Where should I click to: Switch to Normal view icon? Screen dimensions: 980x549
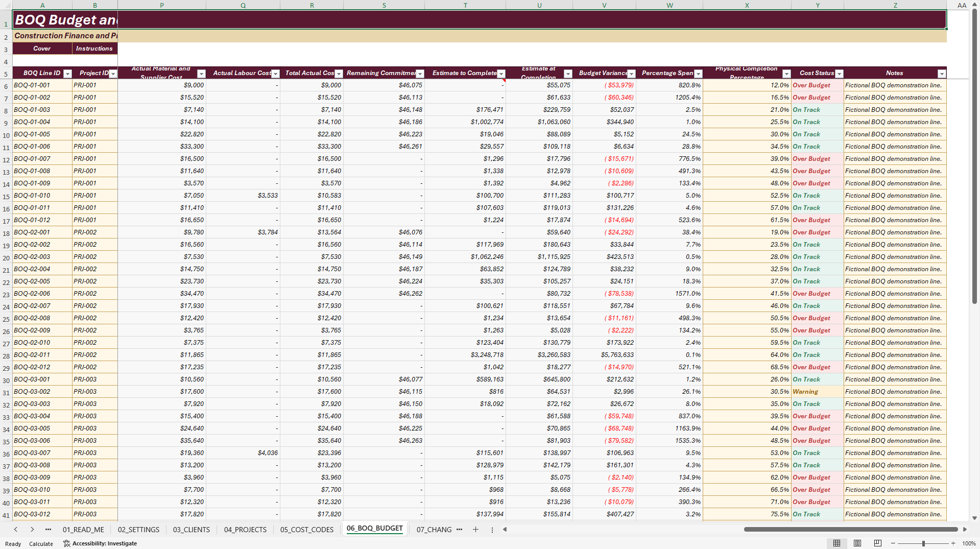[836, 543]
